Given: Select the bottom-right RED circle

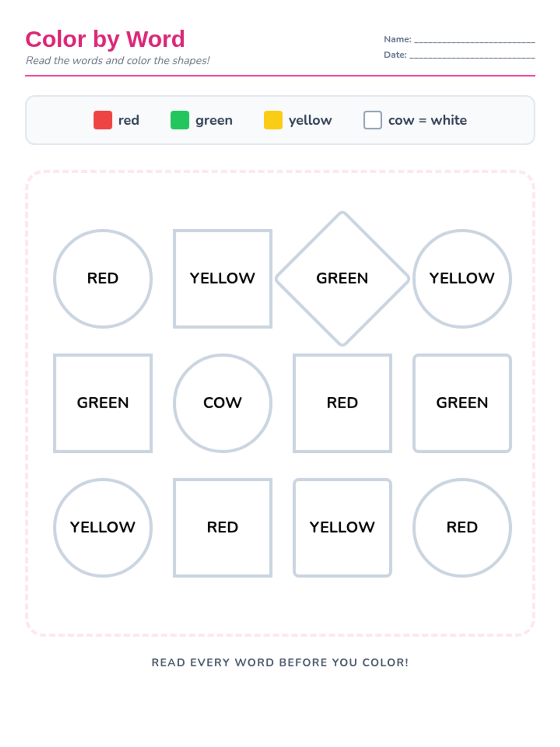Looking at the screenshot, I should (x=462, y=528).
